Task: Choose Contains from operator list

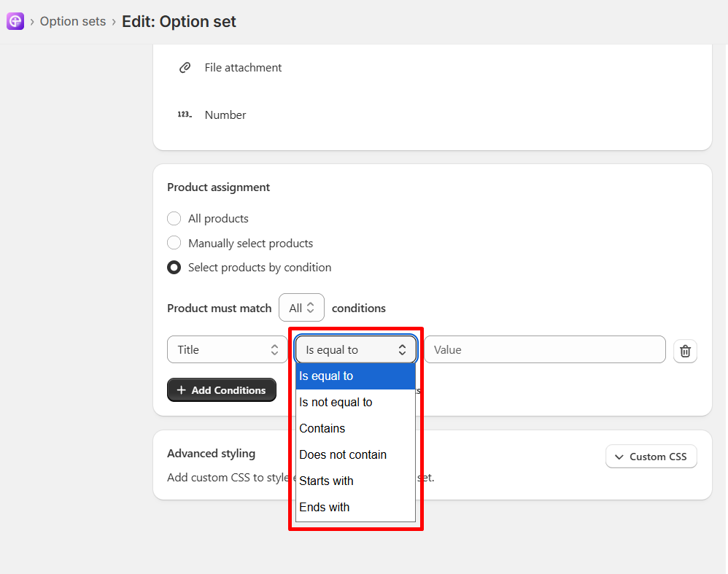Action: point(355,429)
